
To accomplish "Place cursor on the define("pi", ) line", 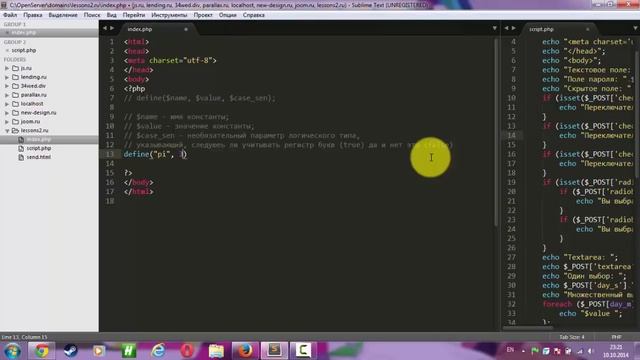I will [155, 154].
